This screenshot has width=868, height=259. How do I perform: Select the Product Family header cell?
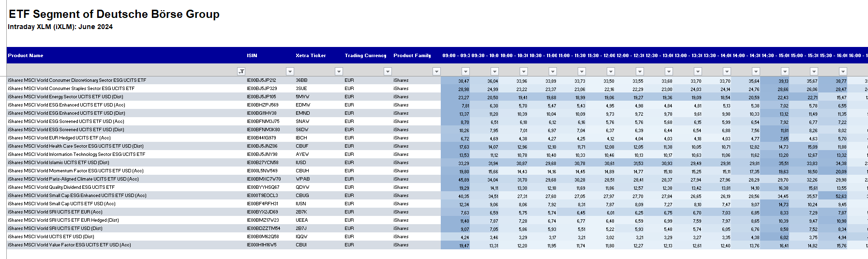(417, 55)
